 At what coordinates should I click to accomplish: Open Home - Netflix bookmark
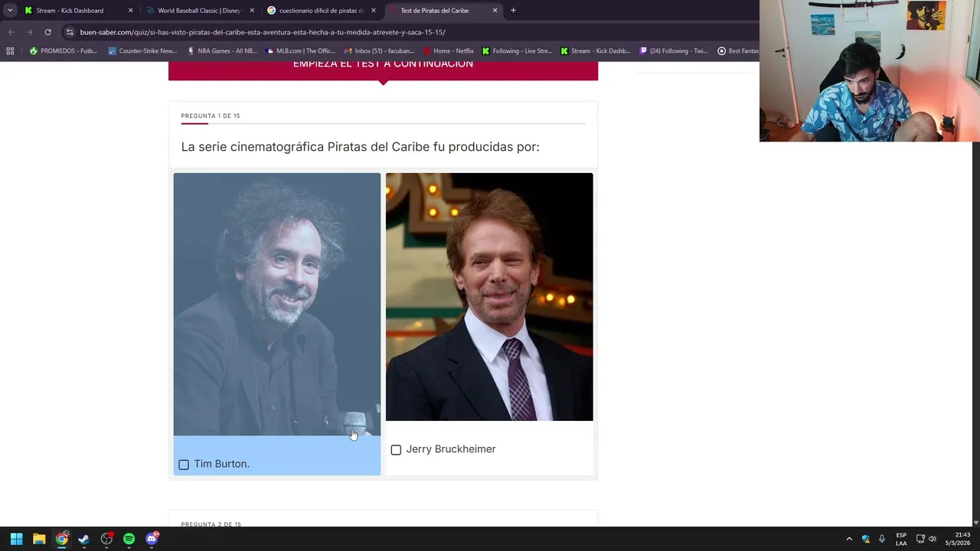[448, 51]
